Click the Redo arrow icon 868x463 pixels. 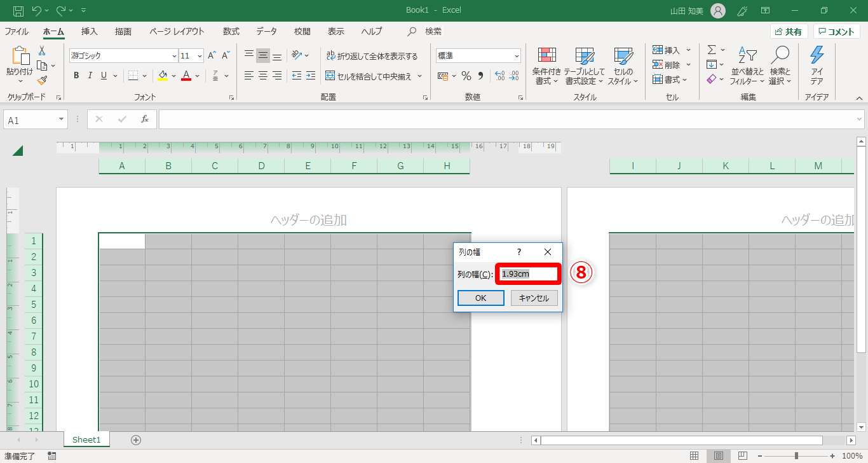click(61, 10)
